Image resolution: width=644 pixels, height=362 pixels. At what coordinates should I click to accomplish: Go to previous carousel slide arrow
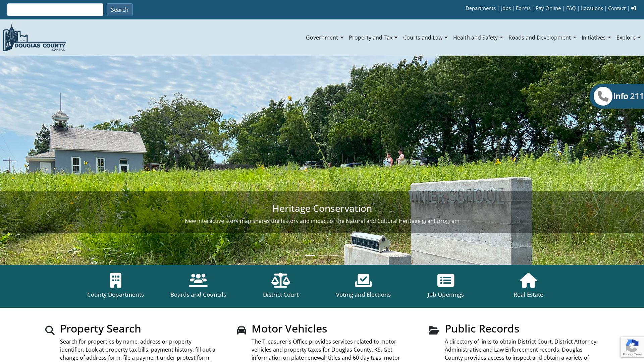pos(48,213)
